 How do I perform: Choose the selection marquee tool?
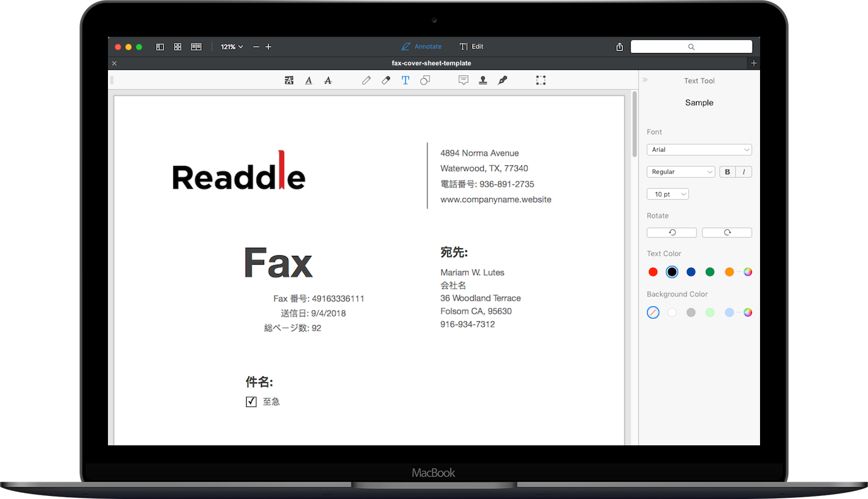(541, 80)
